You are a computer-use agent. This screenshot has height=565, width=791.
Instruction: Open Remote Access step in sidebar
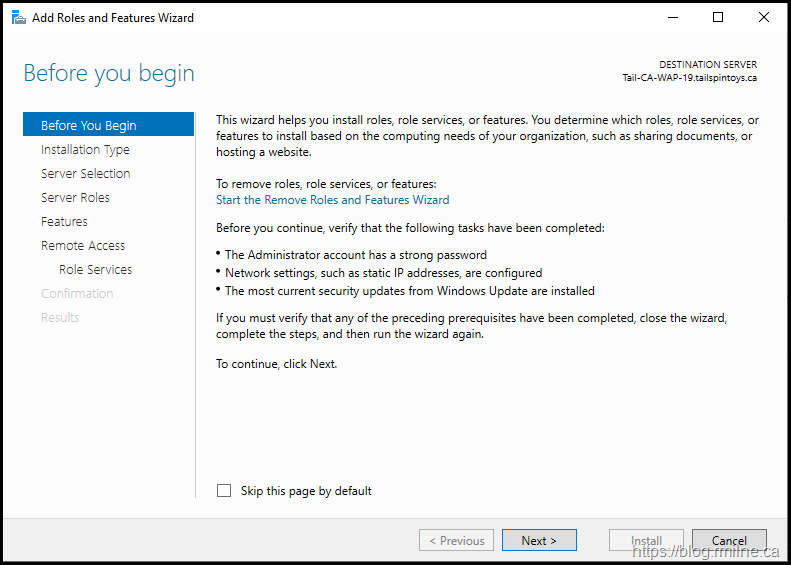pos(83,245)
